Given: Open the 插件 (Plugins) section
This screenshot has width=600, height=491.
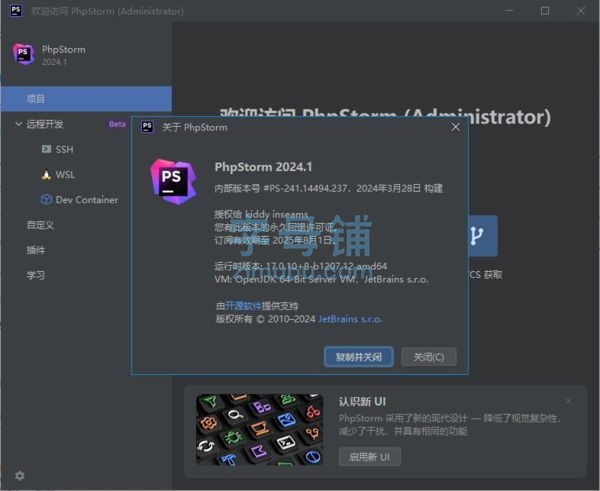Looking at the screenshot, I should [36, 250].
